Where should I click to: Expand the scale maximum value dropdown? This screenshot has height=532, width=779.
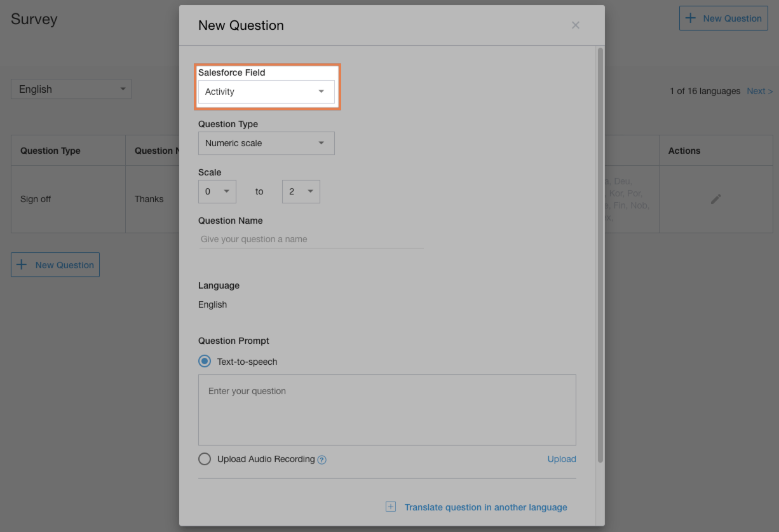(301, 191)
